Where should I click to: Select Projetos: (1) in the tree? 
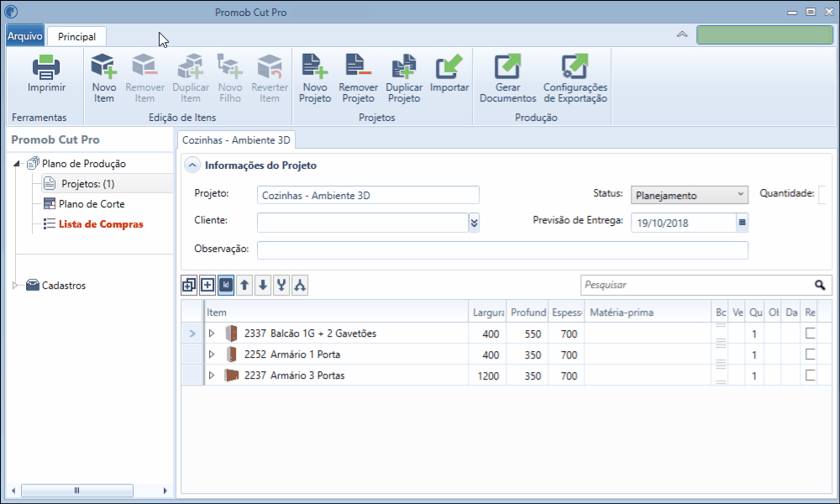click(88, 184)
